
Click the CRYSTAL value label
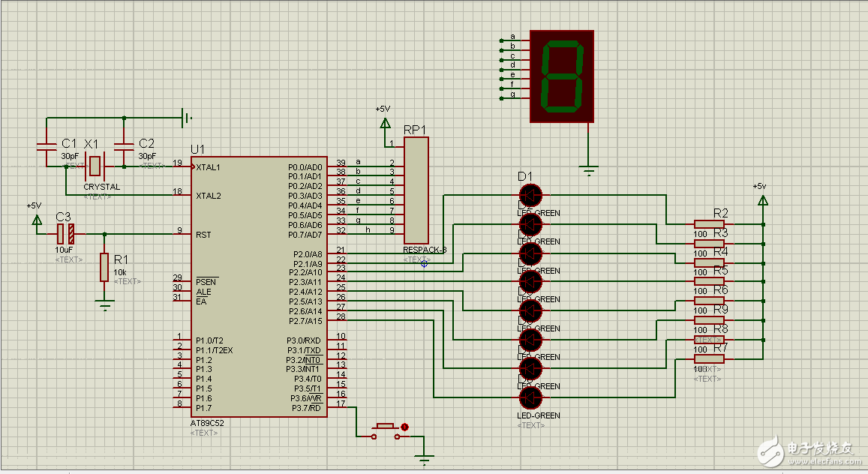coord(102,187)
